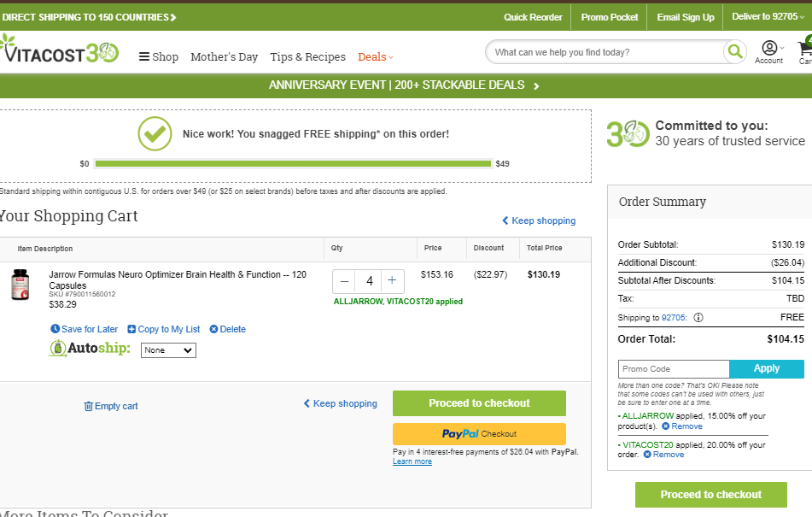The height and width of the screenshot is (517, 812).
Task: Click the search magnifier icon
Action: pyautogui.click(x=735, y=52)
